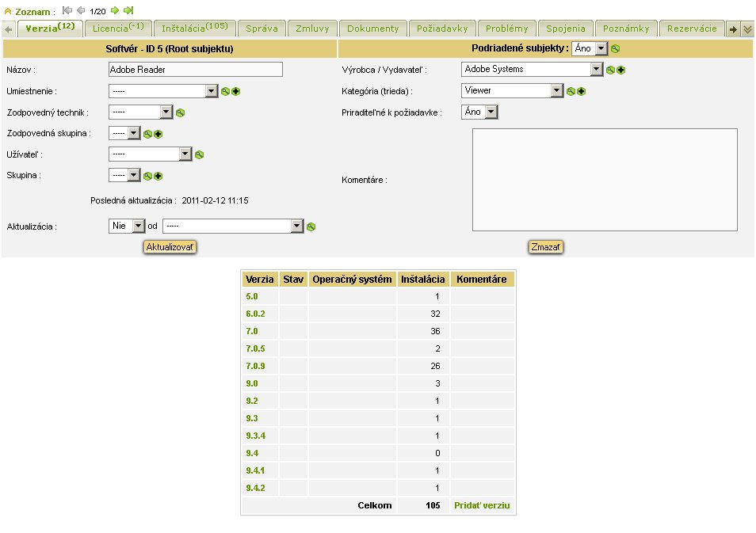Go to next record green arrow
This screenshot has height=533, width=756.
coord(115,10)
